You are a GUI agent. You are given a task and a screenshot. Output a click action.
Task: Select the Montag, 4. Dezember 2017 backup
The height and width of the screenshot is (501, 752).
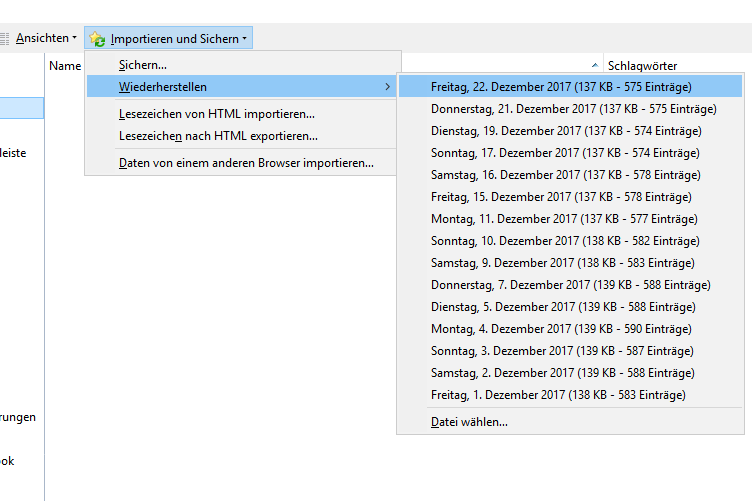pos(561,329)
